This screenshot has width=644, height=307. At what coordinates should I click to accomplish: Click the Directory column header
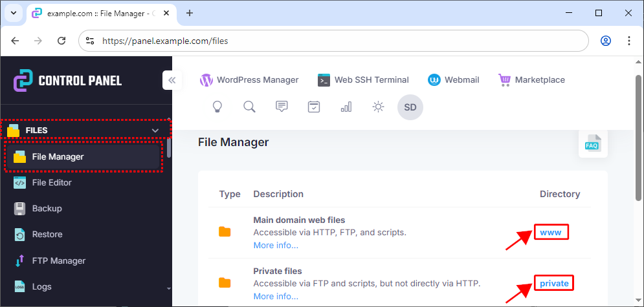pyautogui.click(x=560, y=194)
